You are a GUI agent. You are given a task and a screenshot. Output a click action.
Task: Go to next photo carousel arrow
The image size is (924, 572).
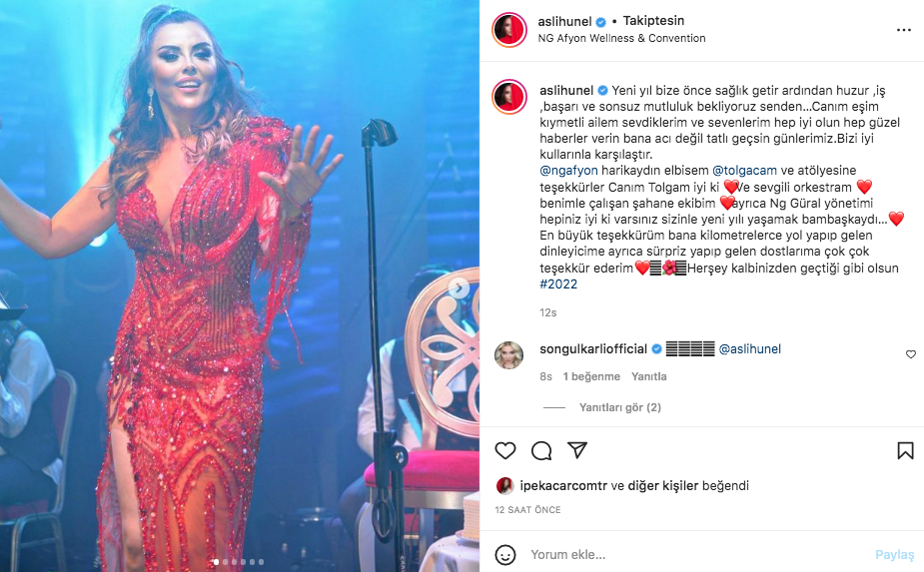460,288
